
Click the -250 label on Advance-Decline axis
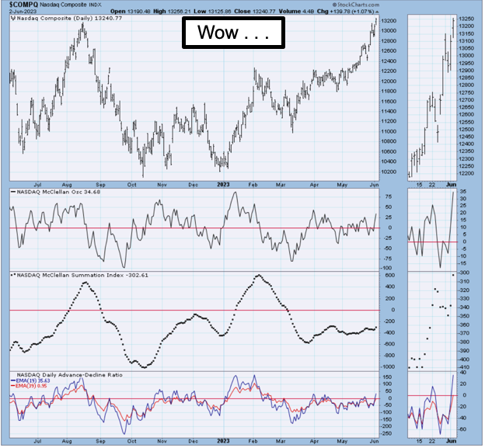[388, 433]
